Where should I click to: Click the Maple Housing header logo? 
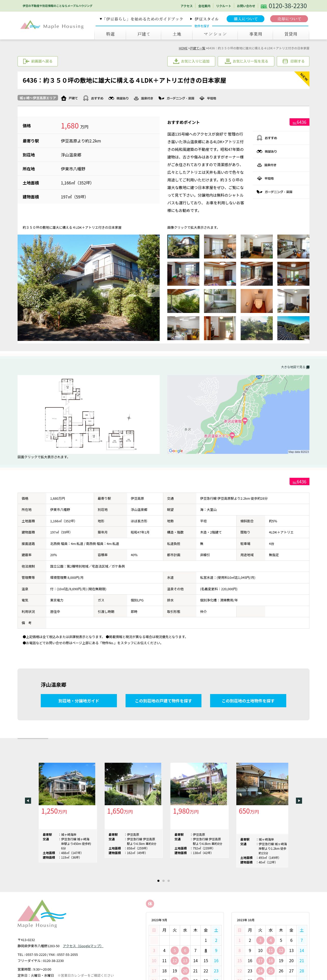tap(52, 25)
